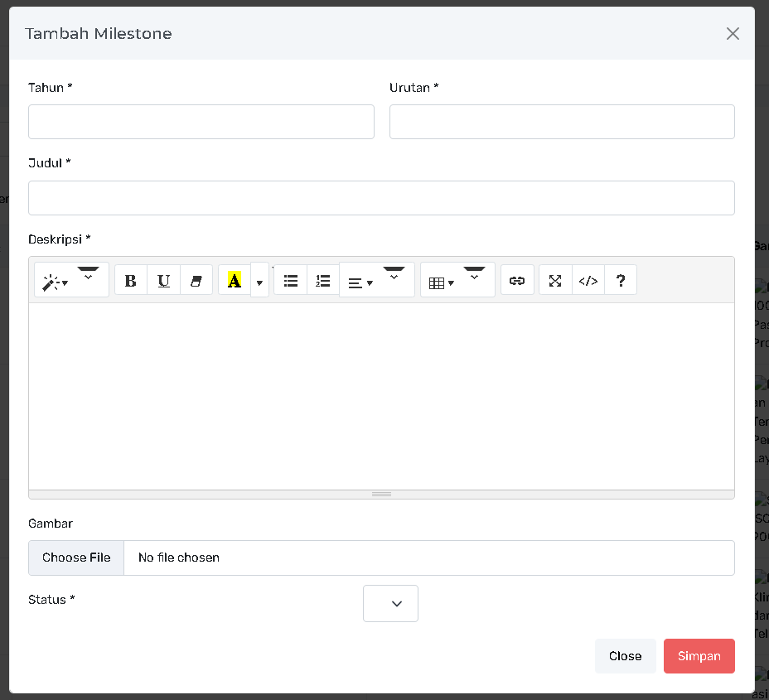Open the Status select dropdown
The height and width of the screenshot is (700, 769).
pos(390,603)
